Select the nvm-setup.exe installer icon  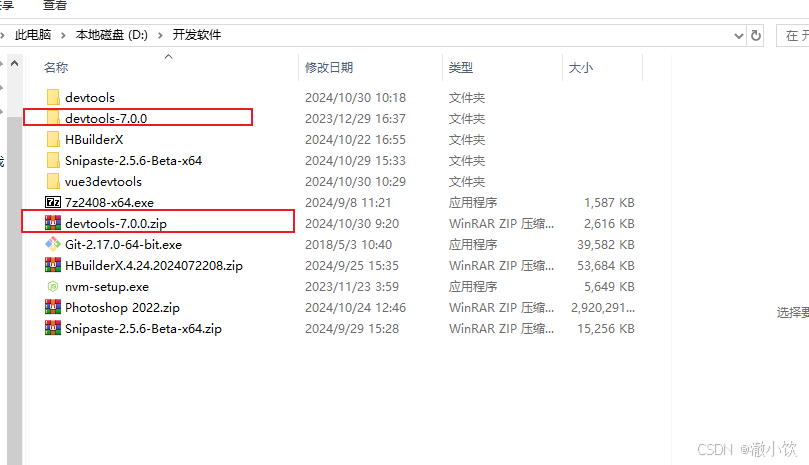[53, 286]
